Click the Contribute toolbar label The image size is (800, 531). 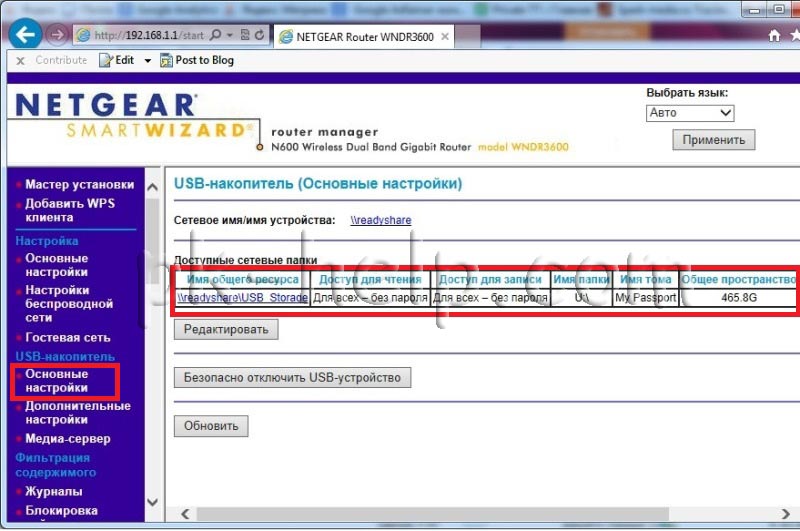(61, 60)
